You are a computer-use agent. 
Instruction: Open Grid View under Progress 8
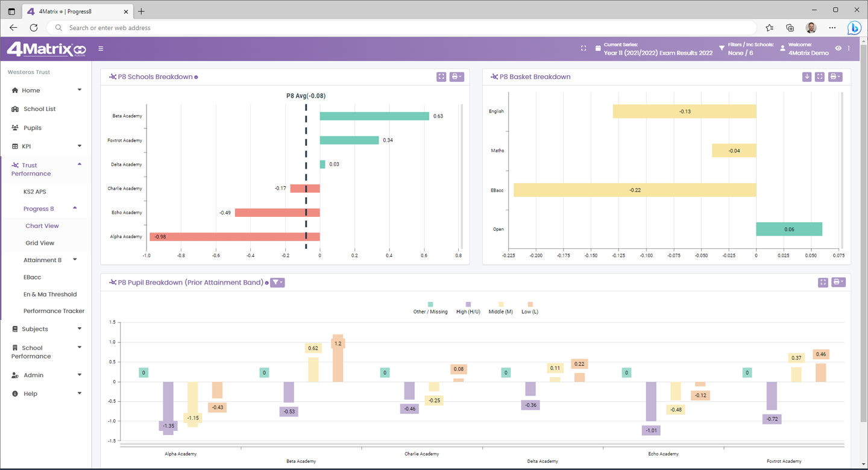pos(40,243)
